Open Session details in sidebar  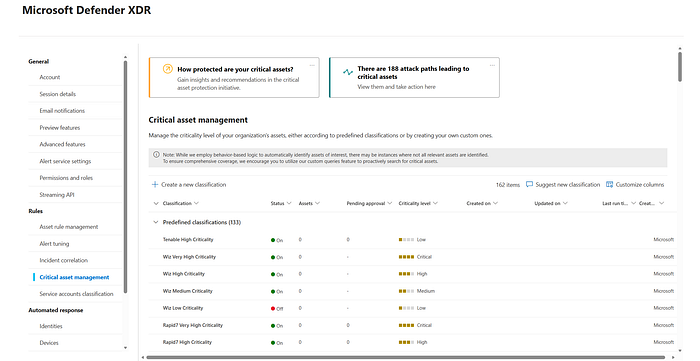pyautogui.click(x=58, y=94)
